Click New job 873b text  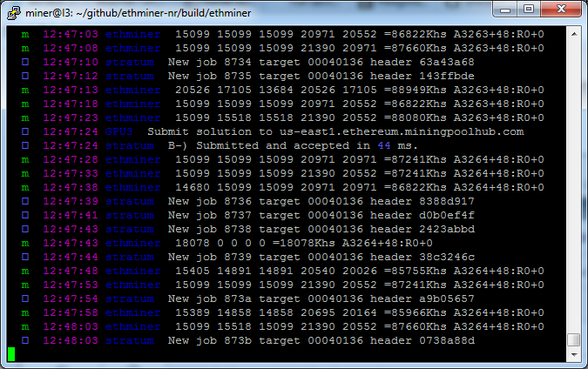[209, 340]
